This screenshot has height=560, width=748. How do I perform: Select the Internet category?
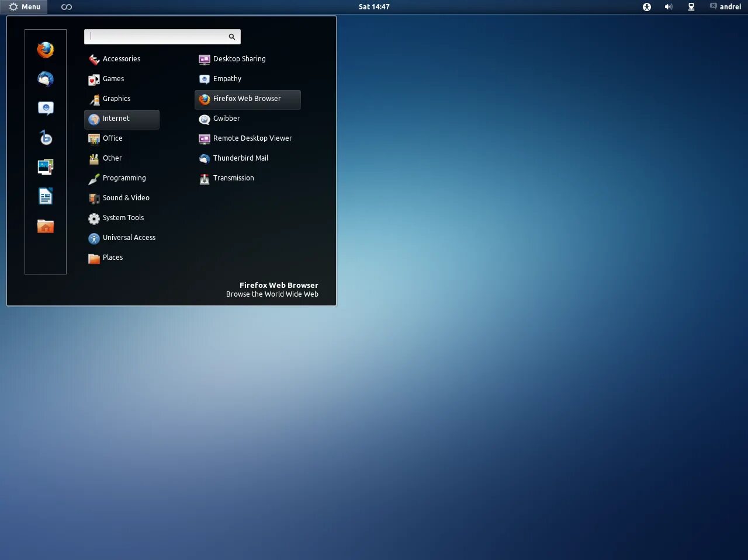click(x=122, y=119)
